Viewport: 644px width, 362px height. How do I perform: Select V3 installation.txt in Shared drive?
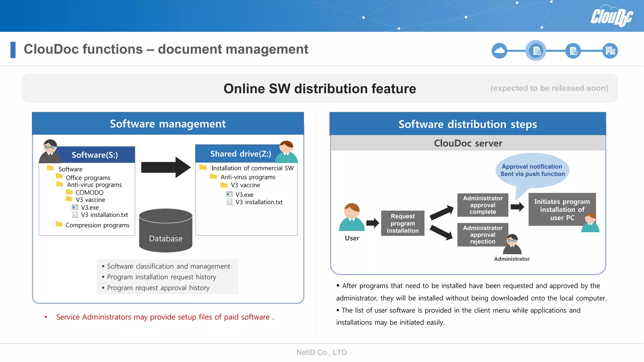(x=259, y=202)
